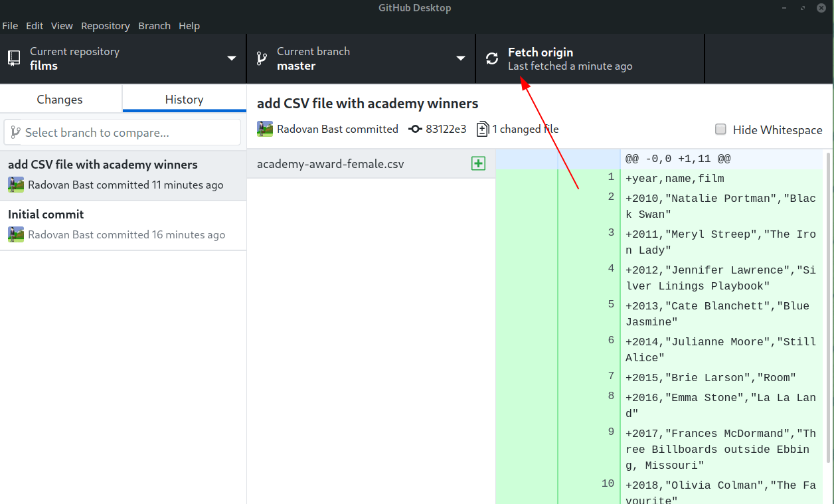Click diff line with 'Emma Stone'

tap(720, 406)
